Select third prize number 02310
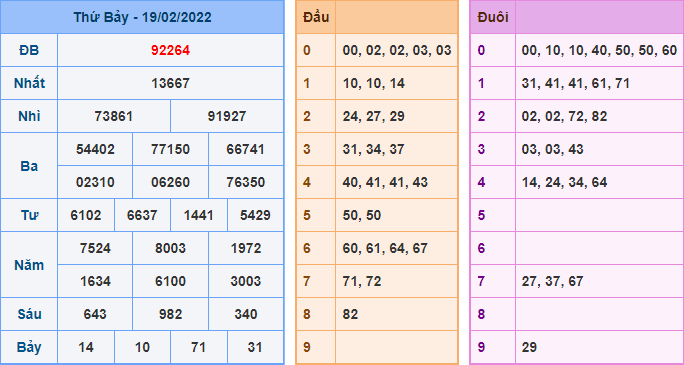Screen dimensions: 684x365 [95, 182]
